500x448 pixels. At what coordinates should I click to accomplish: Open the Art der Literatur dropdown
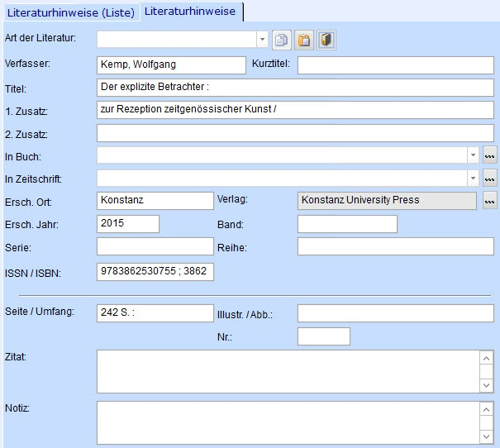[262, 39]
